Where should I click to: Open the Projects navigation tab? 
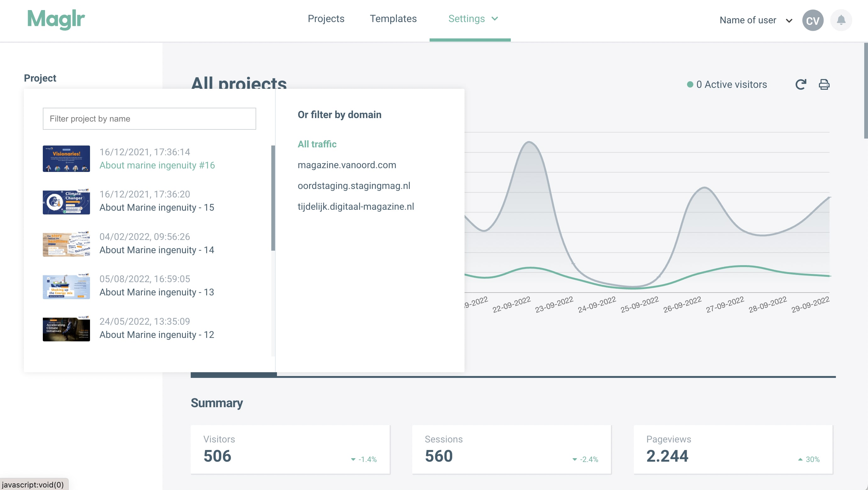[x=326, y=19]
